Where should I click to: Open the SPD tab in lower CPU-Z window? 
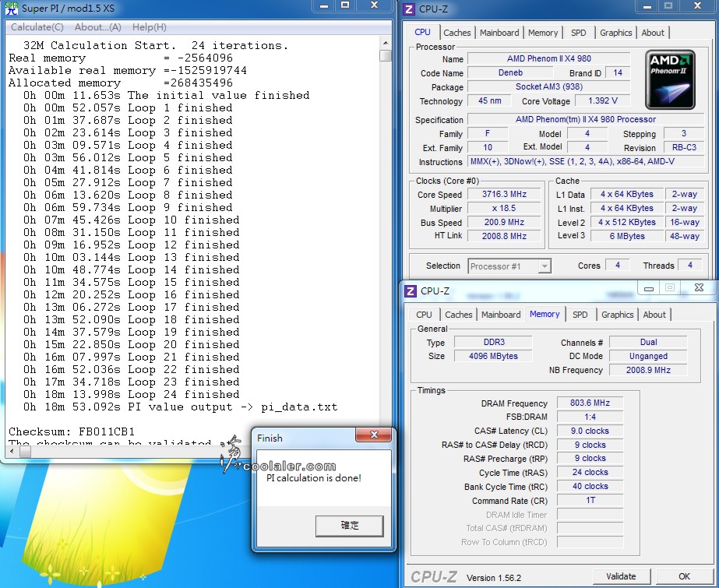pos(580,315)
